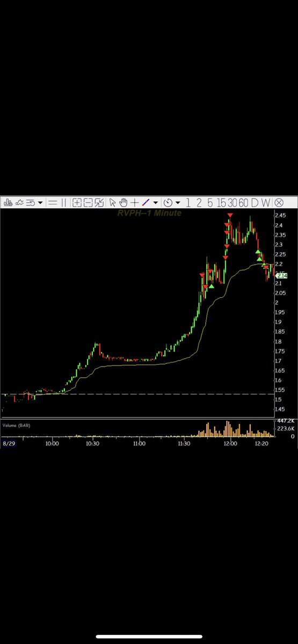Open the clock time settings icon
This screenshot has width=298, height=644.
pyautogui.click(x=168, y=202)
